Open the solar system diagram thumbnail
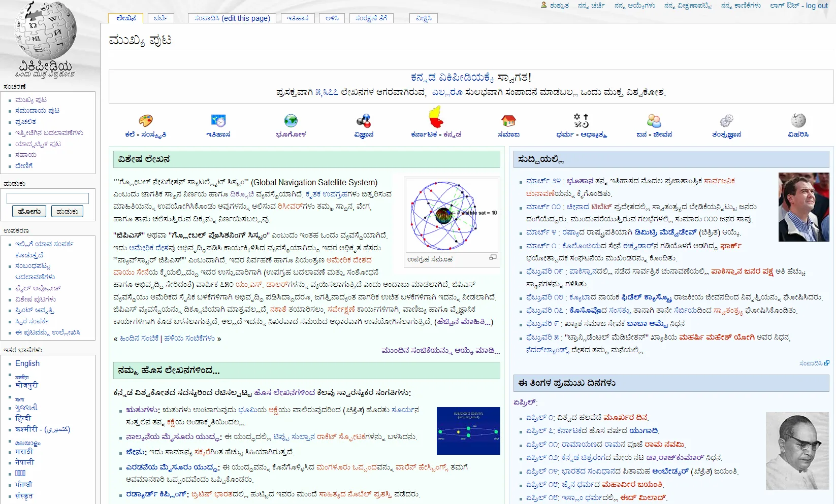Image resolution: width=836 pixels, height=504 pixels. [x=468, y=431]
